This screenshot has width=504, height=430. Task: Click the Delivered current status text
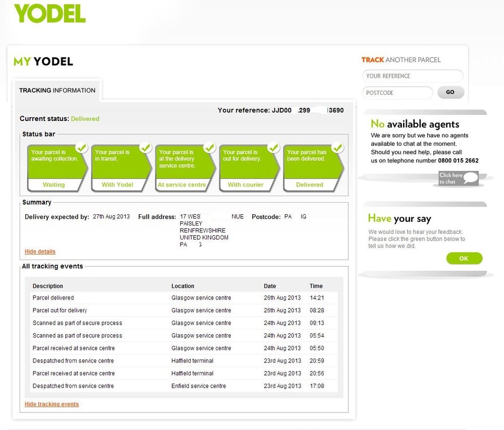[x=85, y=118]
